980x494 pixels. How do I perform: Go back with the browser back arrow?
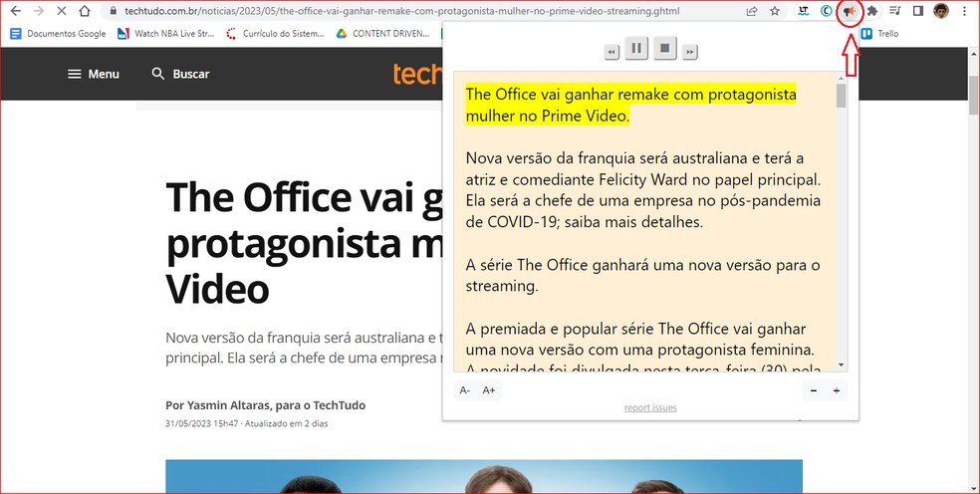[x=16, y=11]
